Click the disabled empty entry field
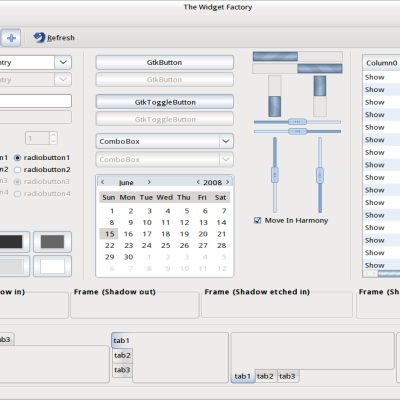400x400 pixels. coord(35,117)
